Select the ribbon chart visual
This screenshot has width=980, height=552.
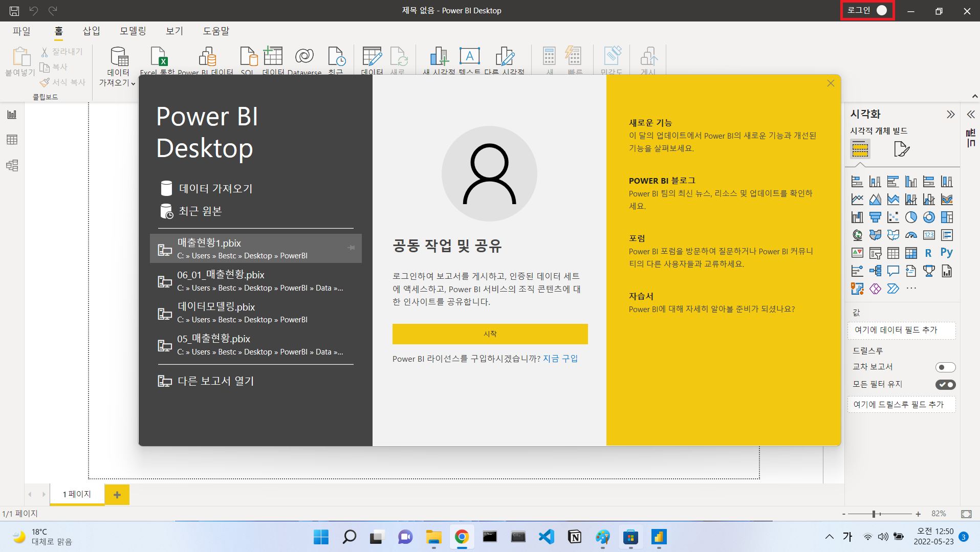click(947, 200)
